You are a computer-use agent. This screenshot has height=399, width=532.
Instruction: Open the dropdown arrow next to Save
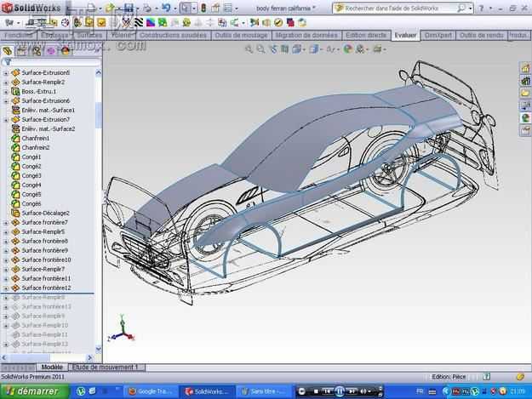137,8
